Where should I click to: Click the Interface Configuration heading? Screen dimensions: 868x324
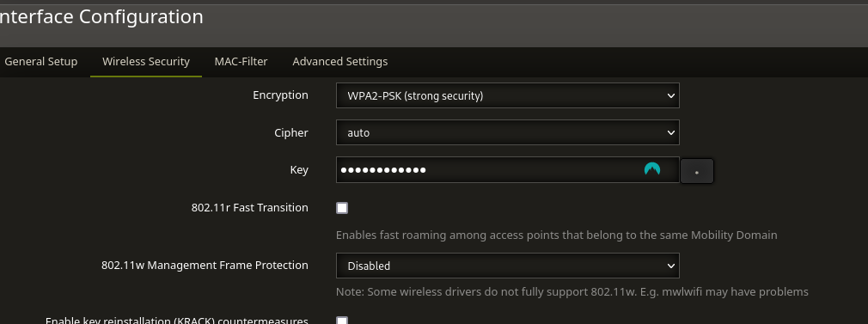click(x=101, y=16)
